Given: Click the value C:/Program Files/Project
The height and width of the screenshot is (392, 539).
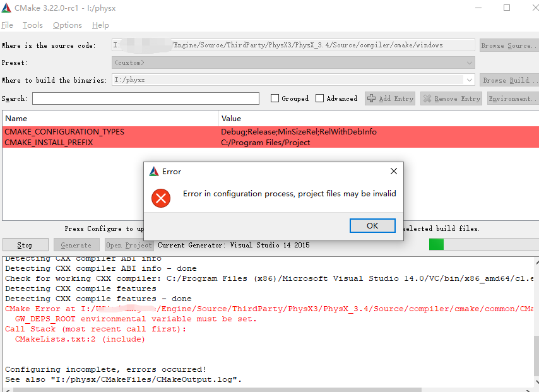Looking at the screenshot, I should pyautogui.click(x=265, y=143).
